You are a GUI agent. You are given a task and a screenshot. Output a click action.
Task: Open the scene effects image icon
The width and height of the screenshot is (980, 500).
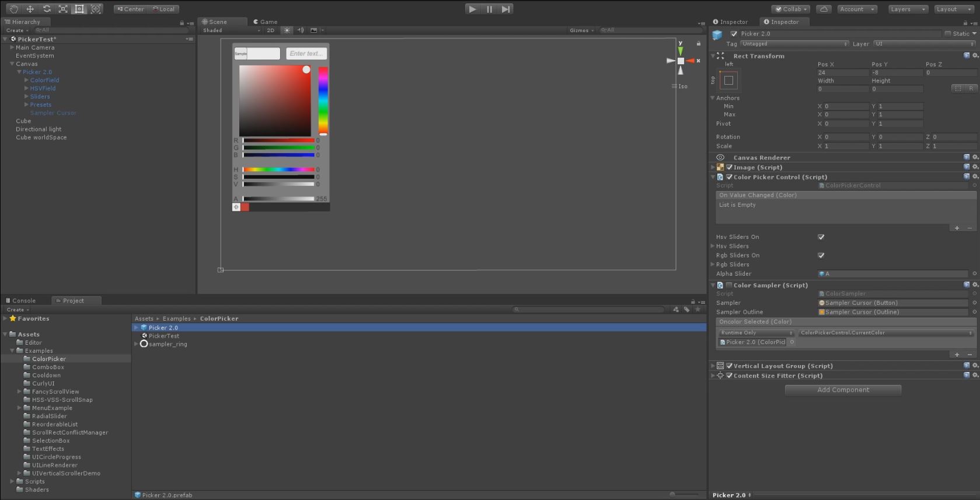tap(314, 30)
